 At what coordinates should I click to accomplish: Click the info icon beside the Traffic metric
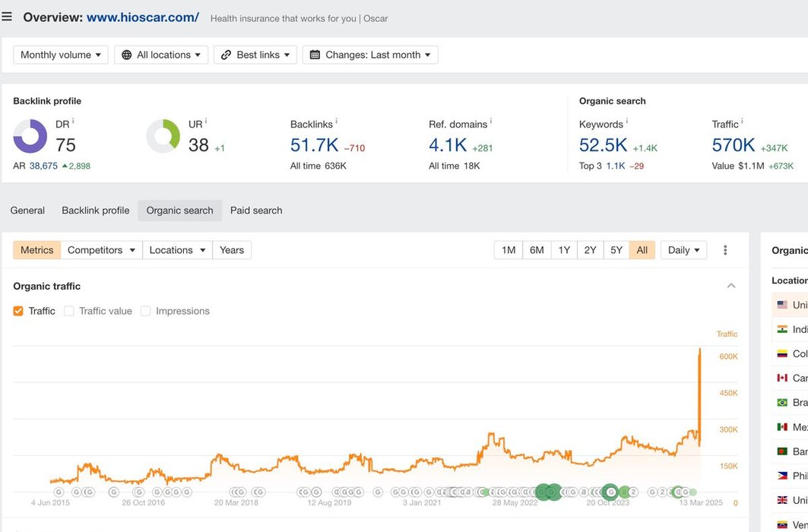[742, 122]
